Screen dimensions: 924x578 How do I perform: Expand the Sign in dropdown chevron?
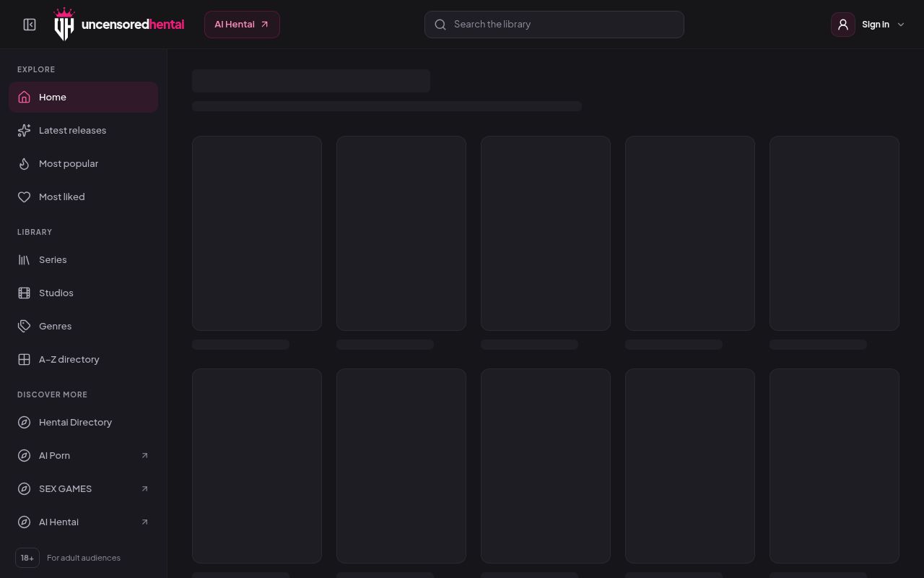pos(900,25)
